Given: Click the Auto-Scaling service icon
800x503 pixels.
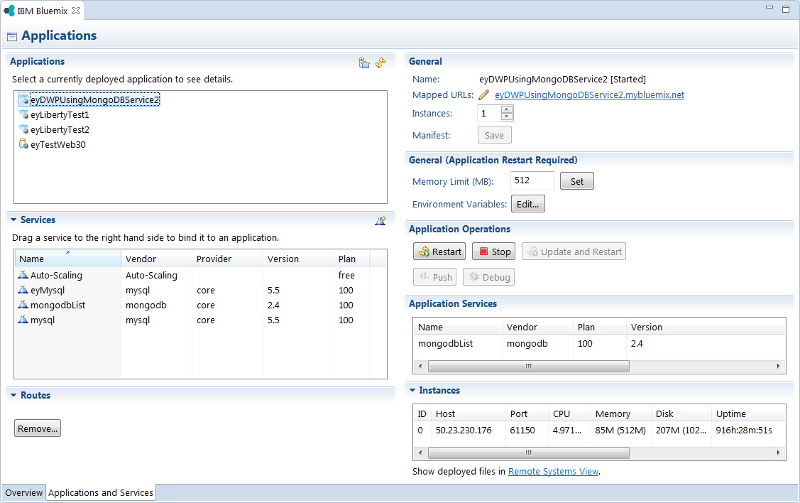Looking at the screenshot, I should [x=23, y=275].
